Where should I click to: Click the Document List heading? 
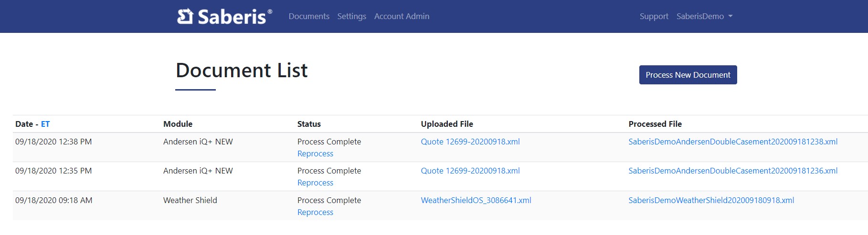pos(242,71)
